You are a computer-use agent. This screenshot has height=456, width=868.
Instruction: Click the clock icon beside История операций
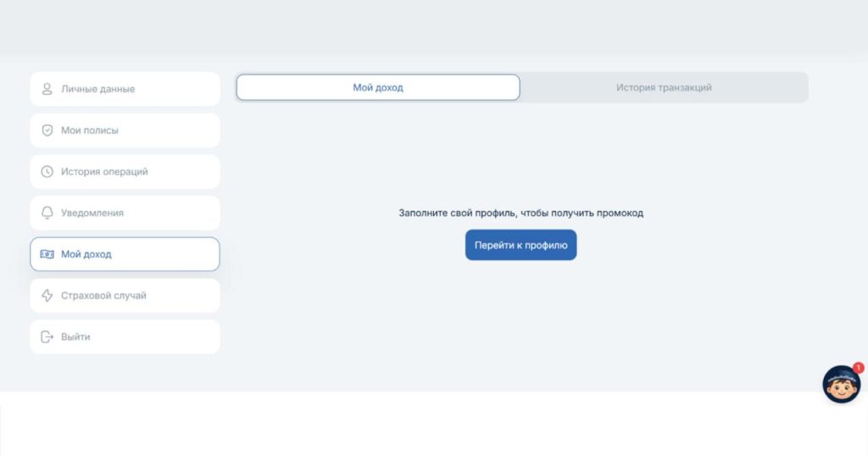(x=47, y=171)
